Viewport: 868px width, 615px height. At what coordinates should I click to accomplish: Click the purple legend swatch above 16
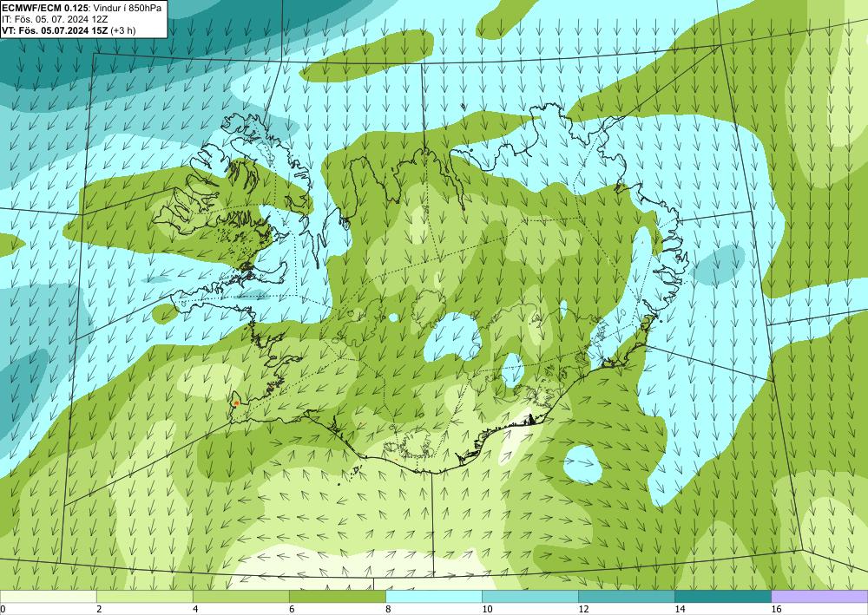(x=819, y=597)
